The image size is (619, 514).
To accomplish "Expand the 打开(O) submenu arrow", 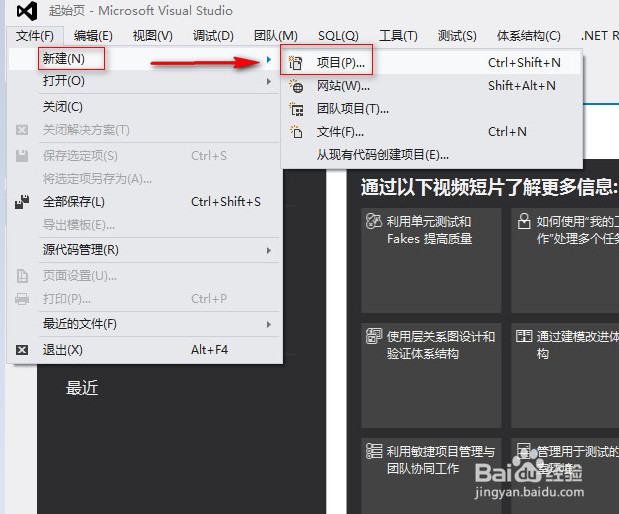I will (269, 82).
